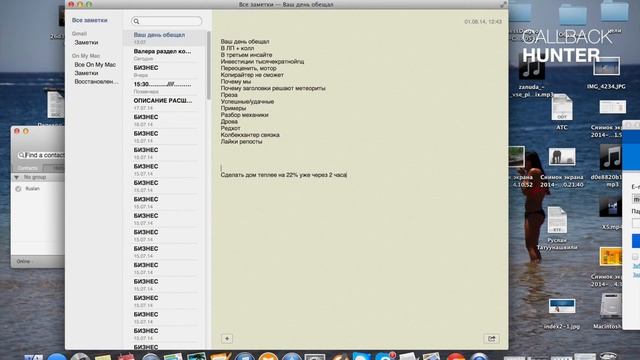Click line Разбор механики in note
This screenshot has width=640, height=360.
(x=244, y=115)
